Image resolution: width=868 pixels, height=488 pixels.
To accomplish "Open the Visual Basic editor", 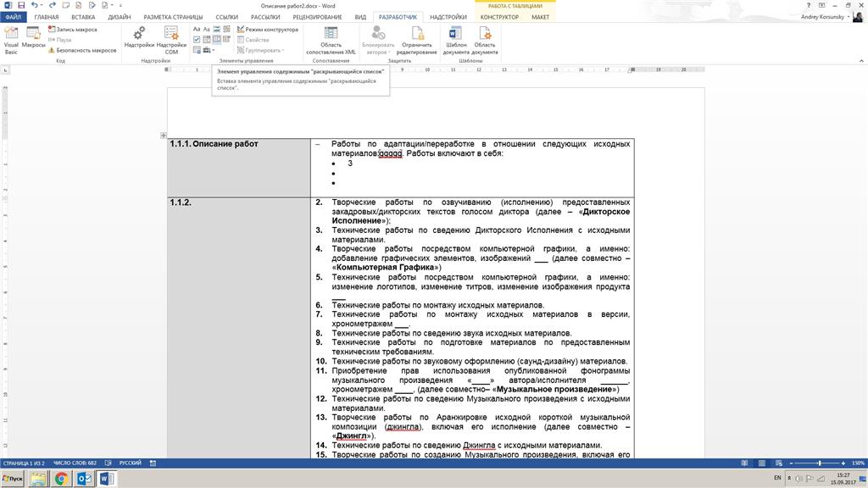I will click(x=11, y=40).
